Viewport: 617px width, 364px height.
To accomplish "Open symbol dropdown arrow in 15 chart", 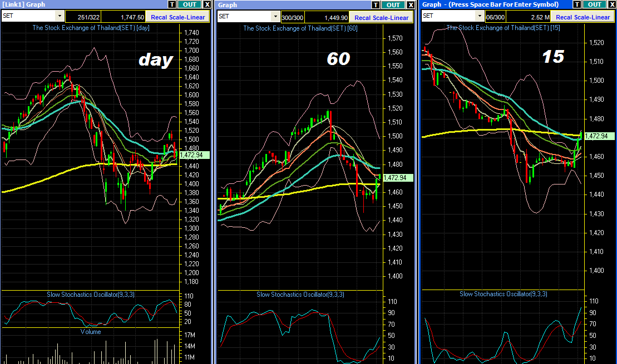I will click(x=479, y=16).
